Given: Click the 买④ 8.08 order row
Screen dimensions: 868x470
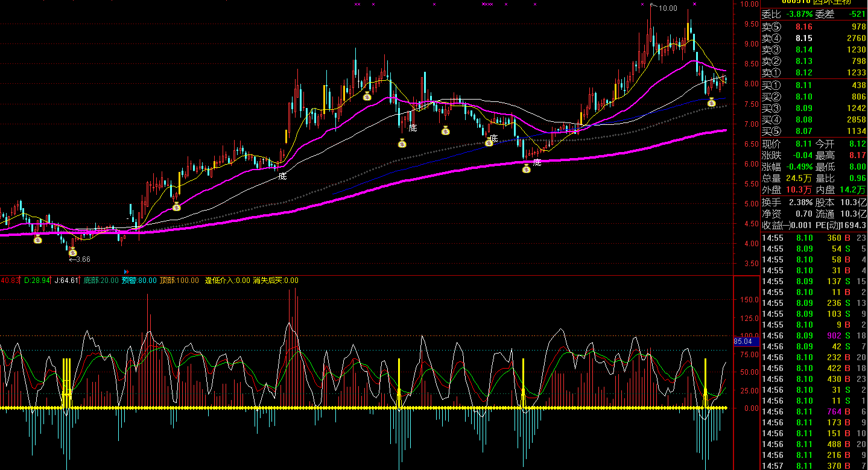Looking at the screenshot, I should pos(814,120).
